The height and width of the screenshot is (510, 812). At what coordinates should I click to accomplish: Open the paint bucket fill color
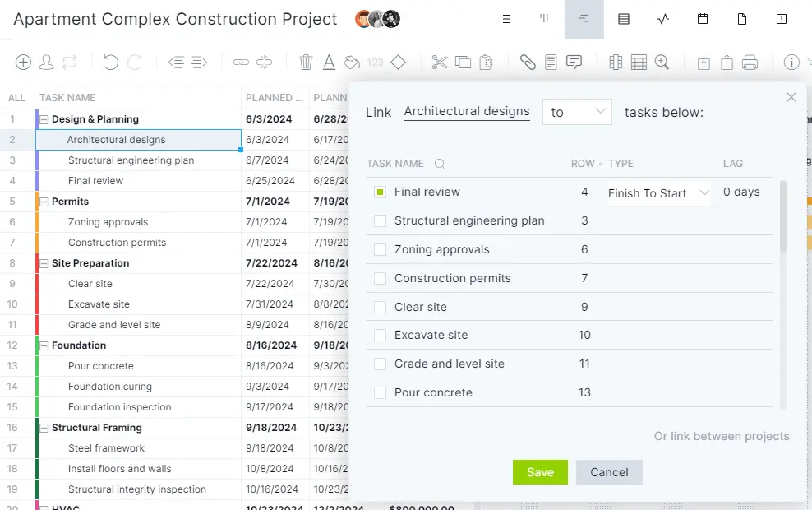click(352, 63)
